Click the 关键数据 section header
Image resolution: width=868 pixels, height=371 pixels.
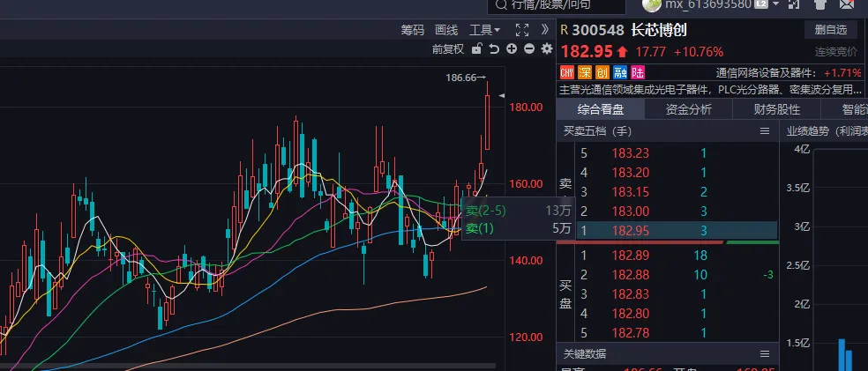tap(585, 354)
